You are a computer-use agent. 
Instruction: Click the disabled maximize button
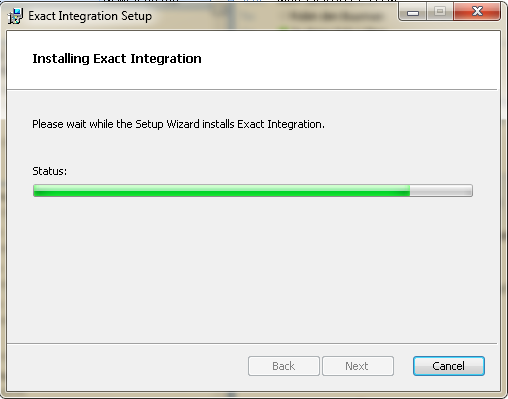pos(440,13)
